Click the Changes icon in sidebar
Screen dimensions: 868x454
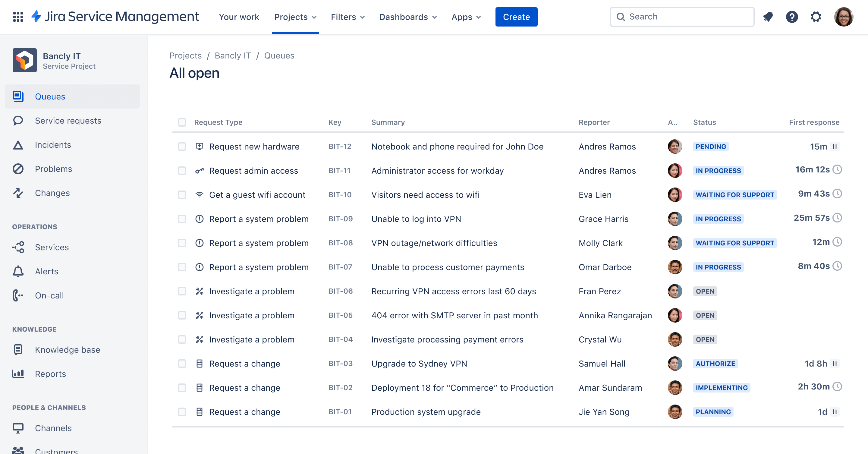18,193
